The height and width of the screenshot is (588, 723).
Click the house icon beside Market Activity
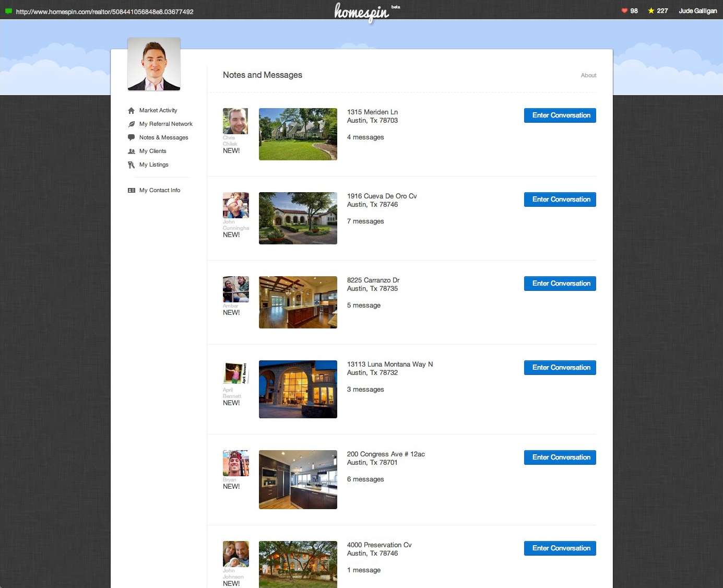click(x=132, y=111)
